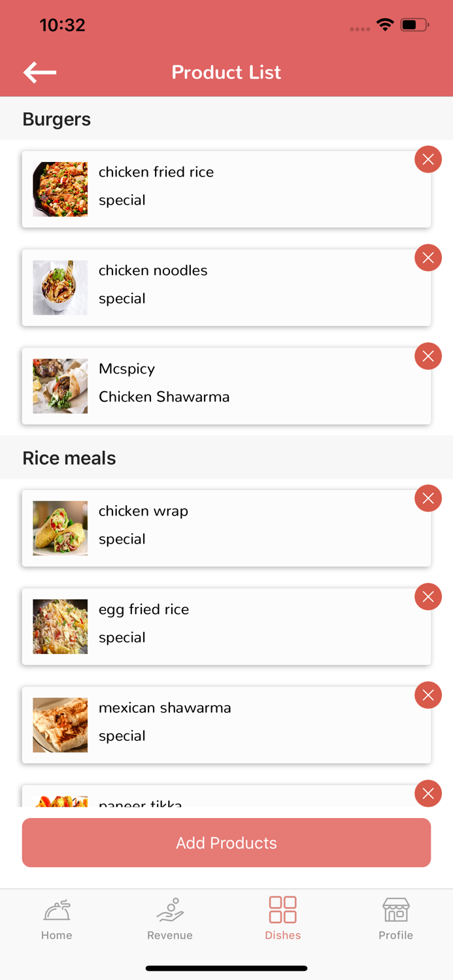
Task: Tap mexican shawarma product image
Action: tap(60, 725)
